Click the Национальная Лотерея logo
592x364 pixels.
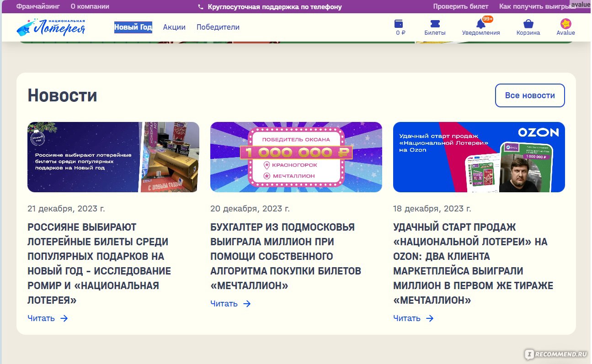click(x=51, y=27)
